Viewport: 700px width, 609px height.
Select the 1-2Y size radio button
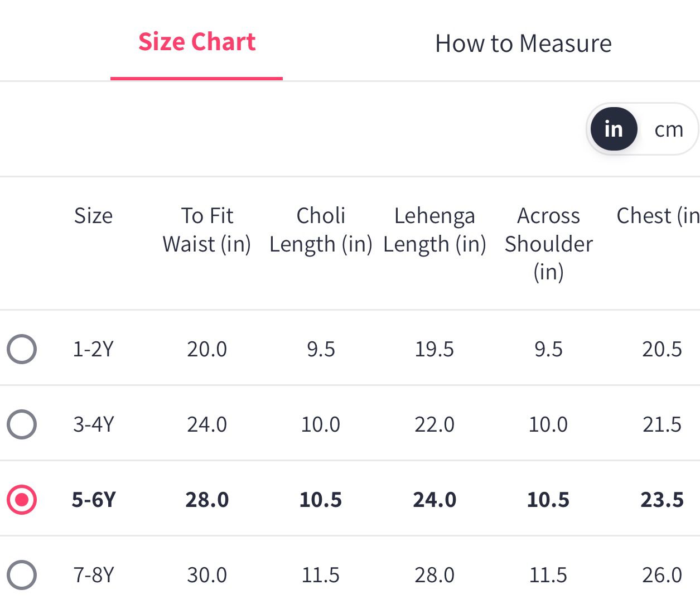(x=22, y=349)
